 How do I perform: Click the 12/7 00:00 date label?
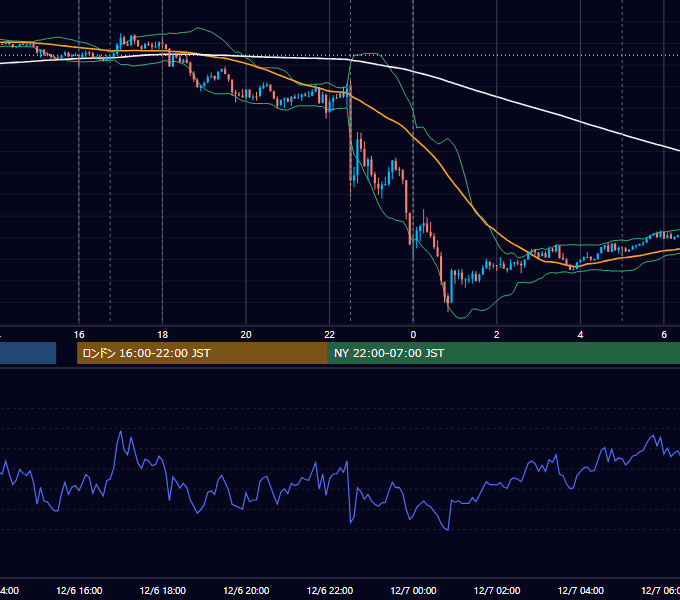click(x=413, y=591)
